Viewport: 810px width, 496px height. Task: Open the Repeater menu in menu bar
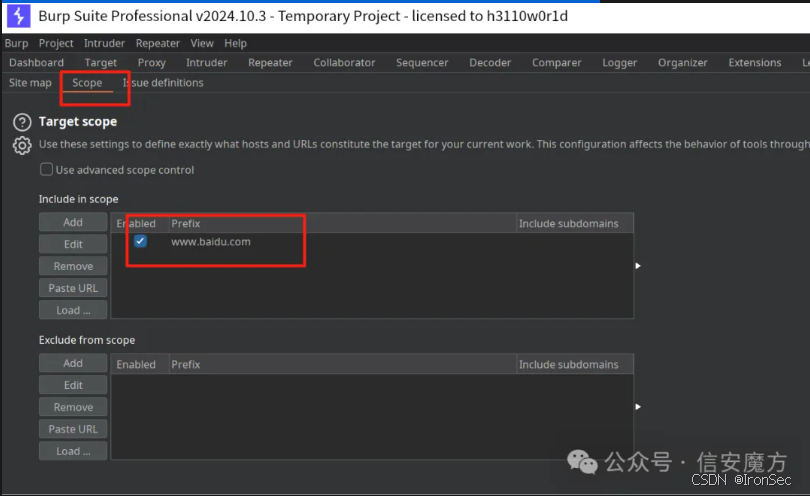tap(158, 43)
